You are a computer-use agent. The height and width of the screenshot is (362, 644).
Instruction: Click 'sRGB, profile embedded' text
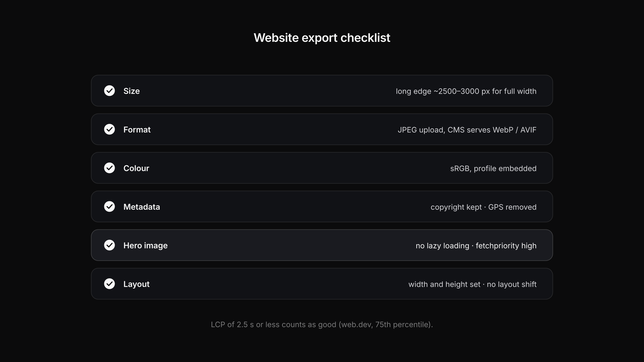click(493, 168)
